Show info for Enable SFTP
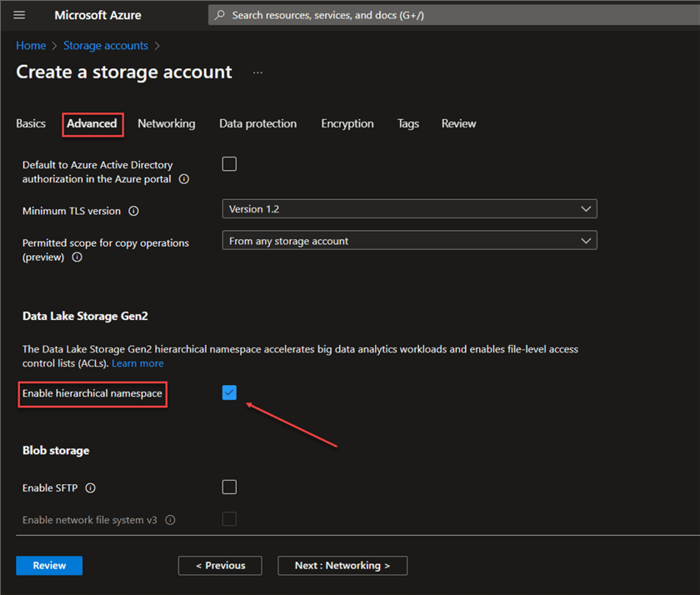 [90, 487]
